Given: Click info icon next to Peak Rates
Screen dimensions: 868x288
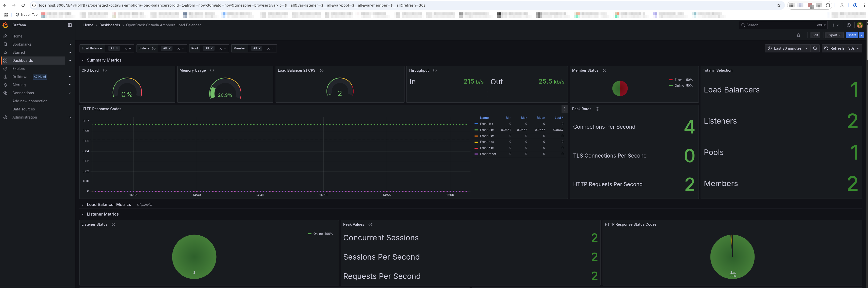Looking at the screenshot, I should [x=597, y=109].
